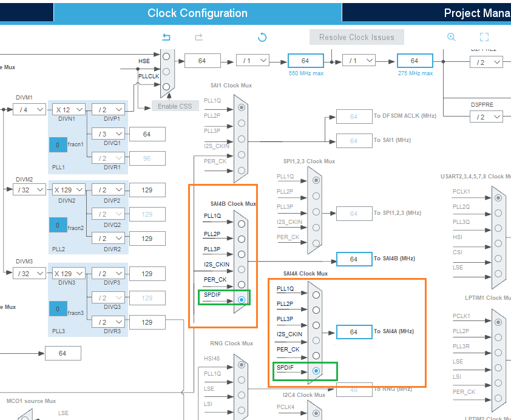Select PCLK1 in USART2,3,4,5,7,8 Clock Mux
Image resolution: width=511 pixels, height=420 pixels.
tap(498, 198)
